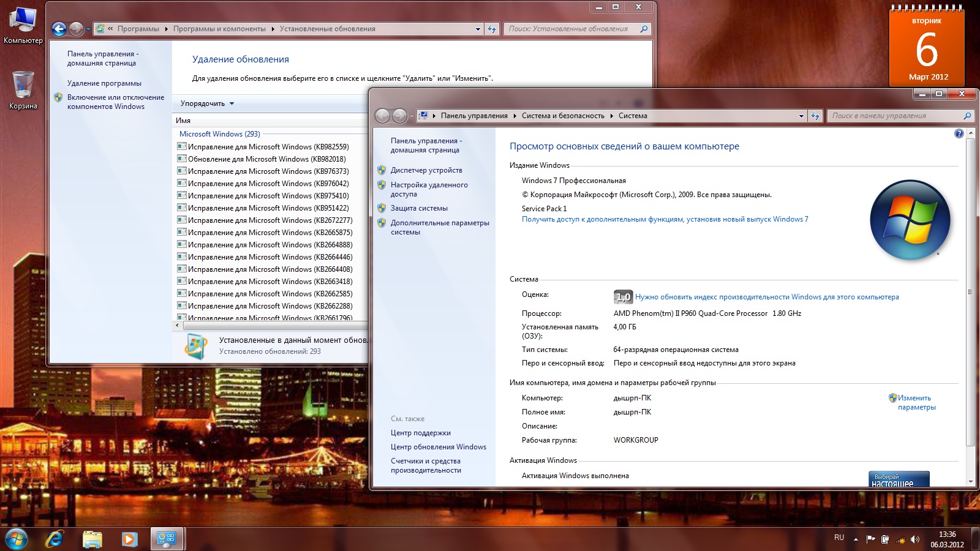Click the Имя column header

click(183, 121)
